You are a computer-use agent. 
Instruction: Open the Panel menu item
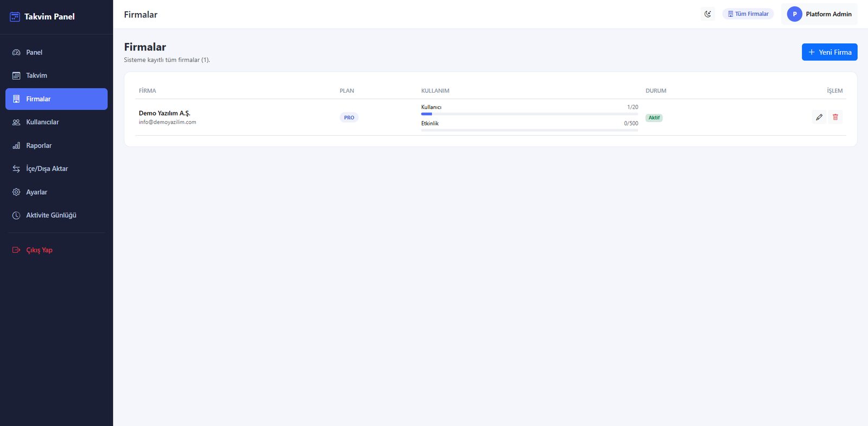tap(56, 53)
